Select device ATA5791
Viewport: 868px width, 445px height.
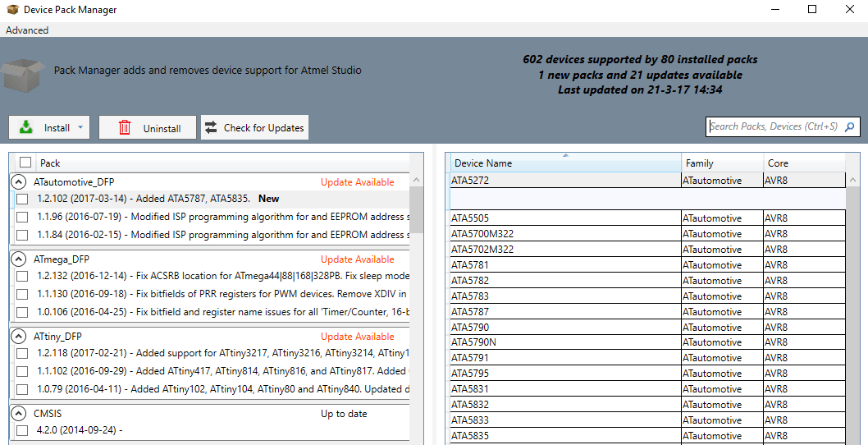coord(647,357)
